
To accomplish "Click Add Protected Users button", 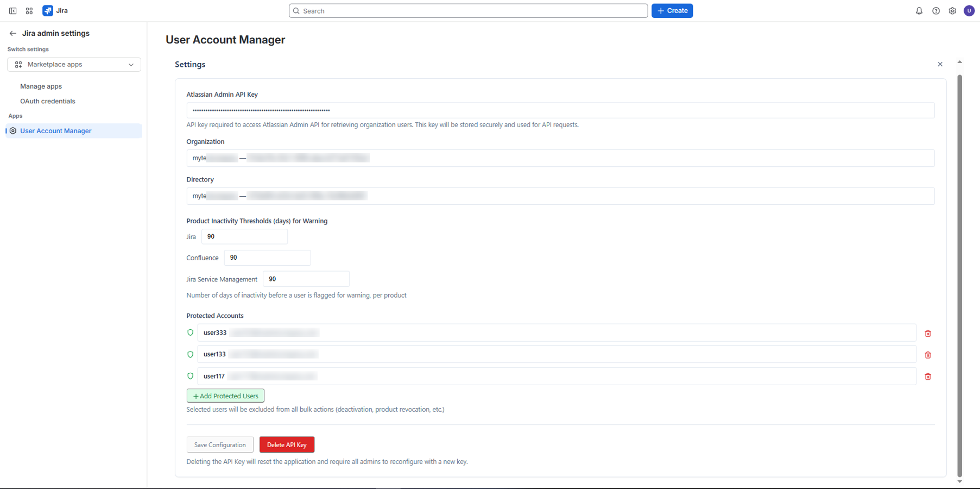I will click(x=225, y=396).
